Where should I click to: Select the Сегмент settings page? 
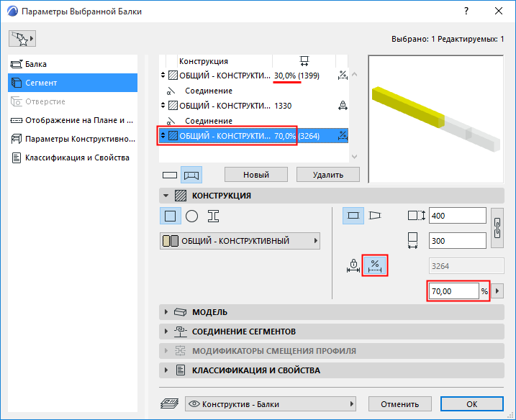(x=73, y=83)
